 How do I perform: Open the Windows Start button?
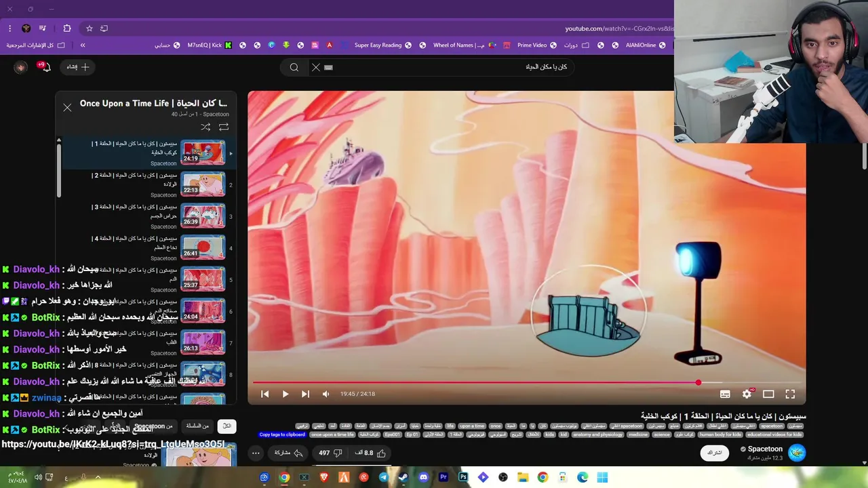click(602, 477)
